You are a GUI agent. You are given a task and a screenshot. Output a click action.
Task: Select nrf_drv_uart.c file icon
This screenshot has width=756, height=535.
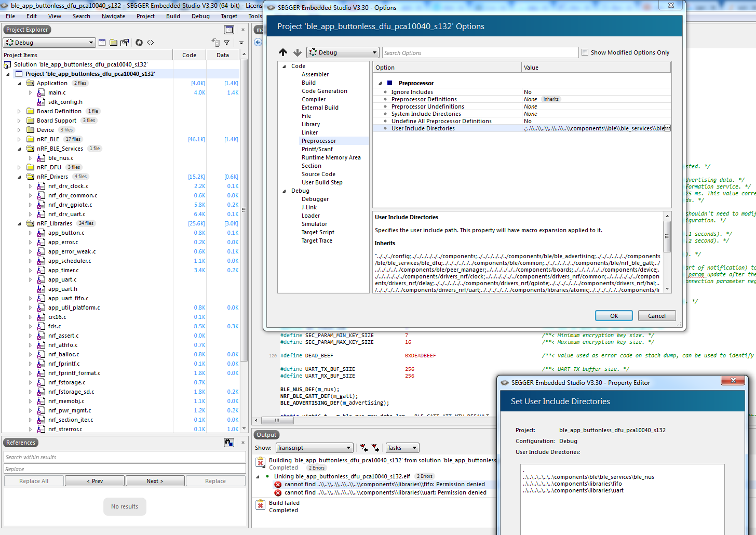point(41,214)
